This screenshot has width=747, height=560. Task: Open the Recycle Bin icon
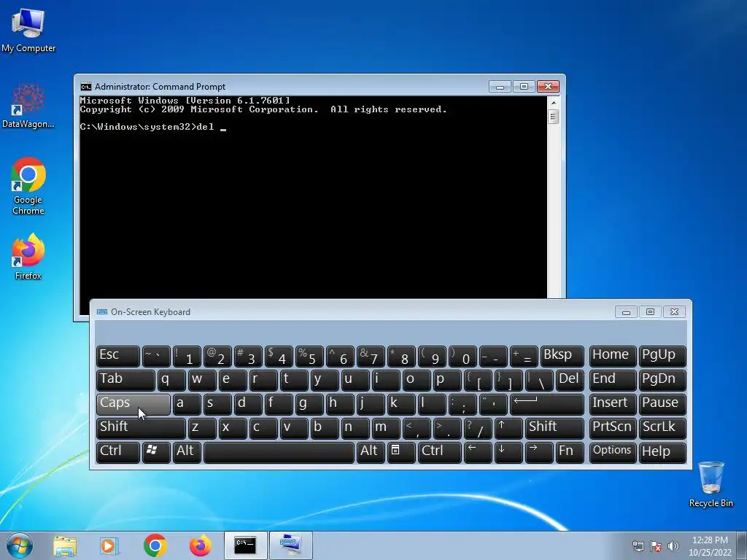[x=711, y=484]
